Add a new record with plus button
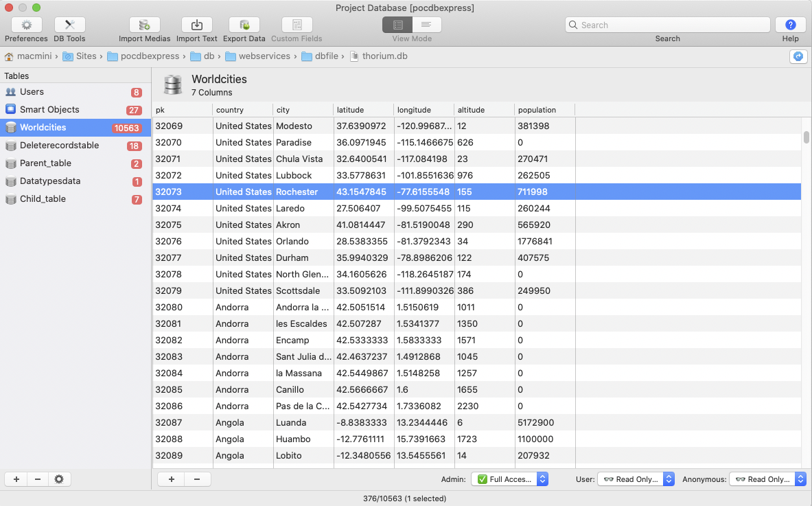 (x=171, y=479)
